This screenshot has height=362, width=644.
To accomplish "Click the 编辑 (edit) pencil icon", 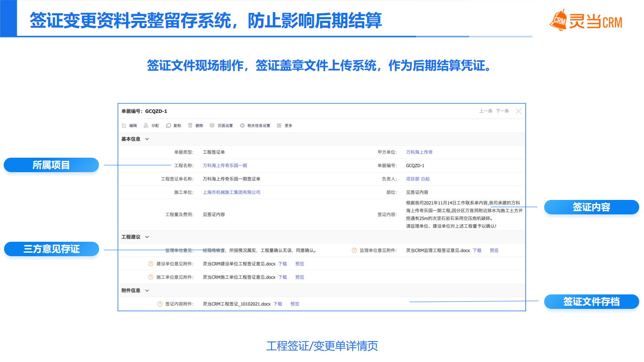I will [124, 125].
